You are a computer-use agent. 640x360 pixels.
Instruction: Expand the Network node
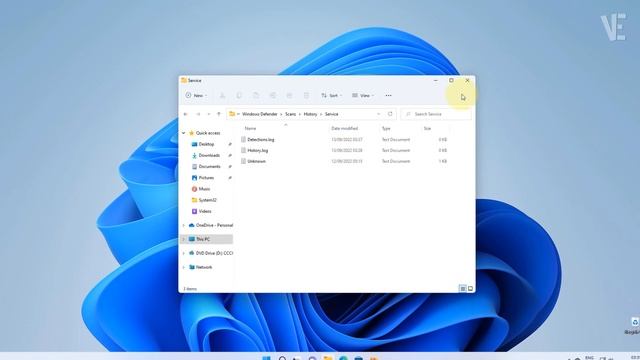[183, 267]
